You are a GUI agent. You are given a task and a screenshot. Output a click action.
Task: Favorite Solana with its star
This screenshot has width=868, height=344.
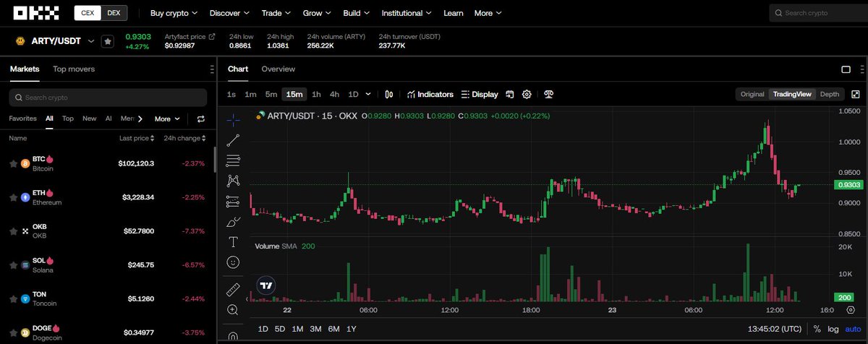13,265
